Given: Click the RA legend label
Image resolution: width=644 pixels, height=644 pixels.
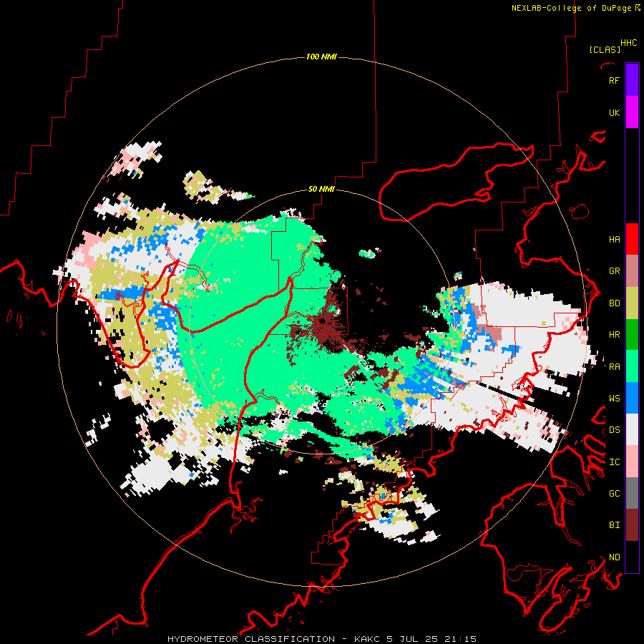Looking at the screenshot, I should coord(614,367).
